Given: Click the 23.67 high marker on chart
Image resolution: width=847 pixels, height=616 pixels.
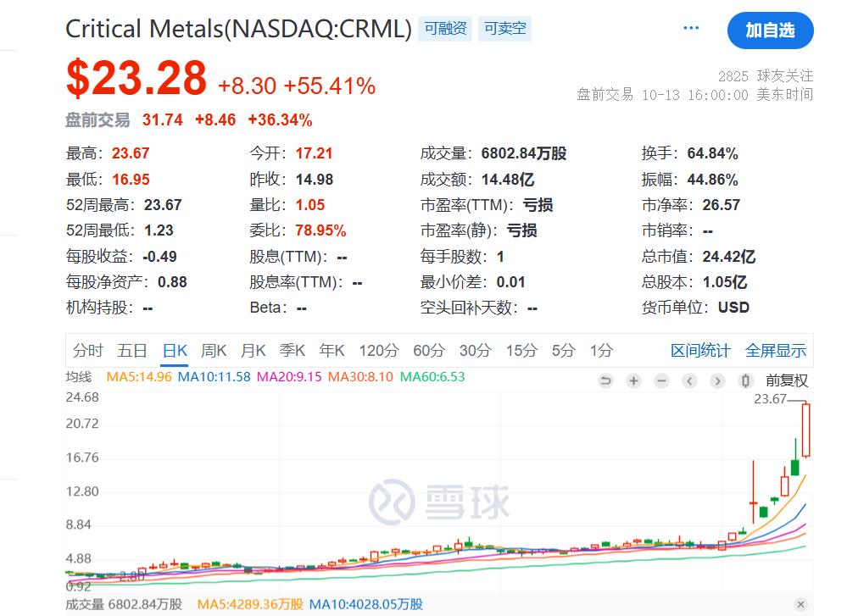Looking at the screenshot, I should (x=771, y=399).
